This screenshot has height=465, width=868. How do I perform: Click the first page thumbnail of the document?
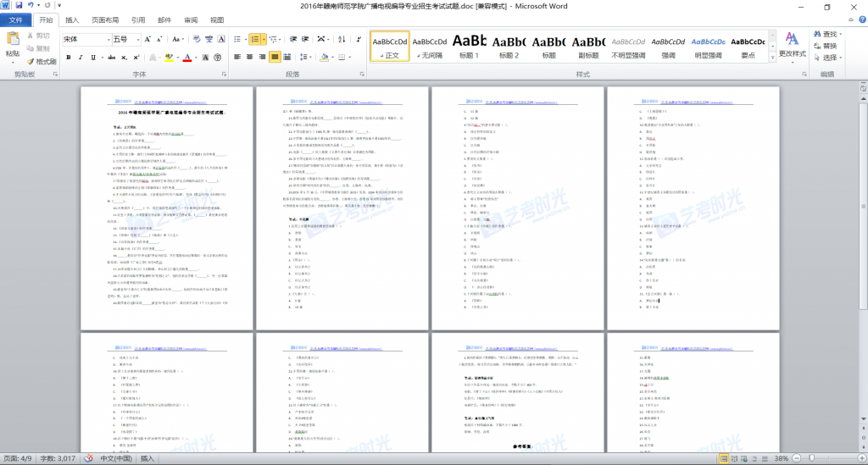167,208
